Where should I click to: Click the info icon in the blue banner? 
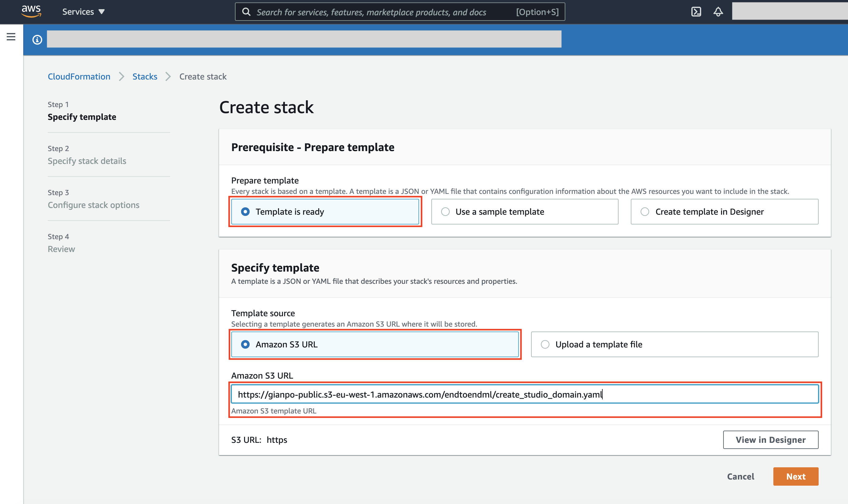point(37,40)
